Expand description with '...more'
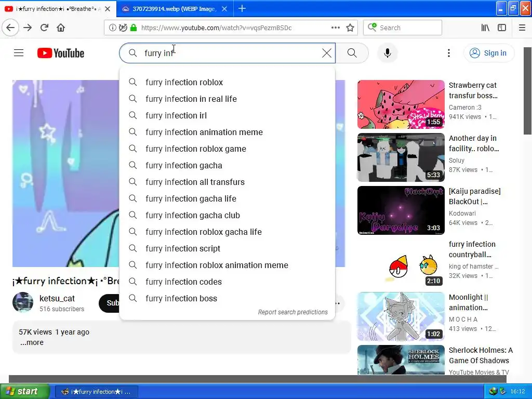 click(32, 342)
